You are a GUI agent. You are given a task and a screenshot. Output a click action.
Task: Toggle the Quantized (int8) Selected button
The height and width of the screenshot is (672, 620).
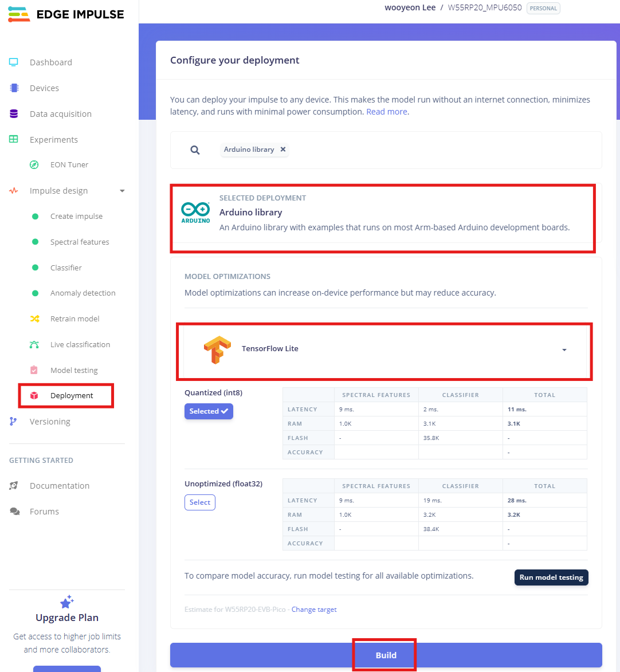click(209, 411)
